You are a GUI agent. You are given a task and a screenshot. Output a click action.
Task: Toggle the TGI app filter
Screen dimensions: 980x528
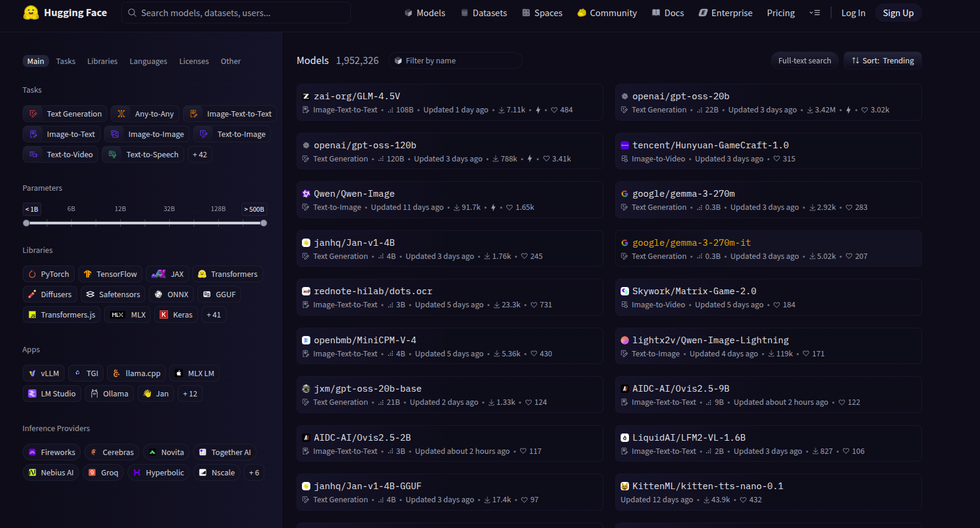click(x=86, y=373)
